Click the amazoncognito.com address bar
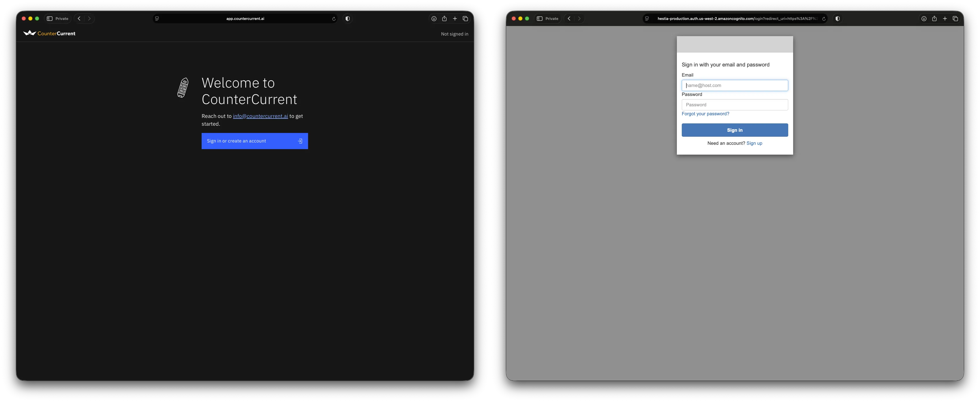 pos(735,18)
